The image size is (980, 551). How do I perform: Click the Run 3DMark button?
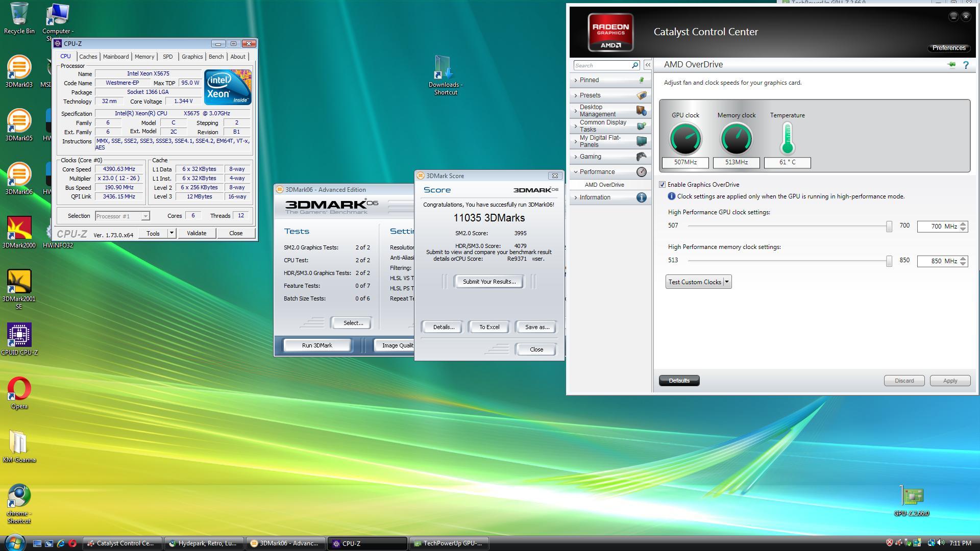(x=317, y=345)
